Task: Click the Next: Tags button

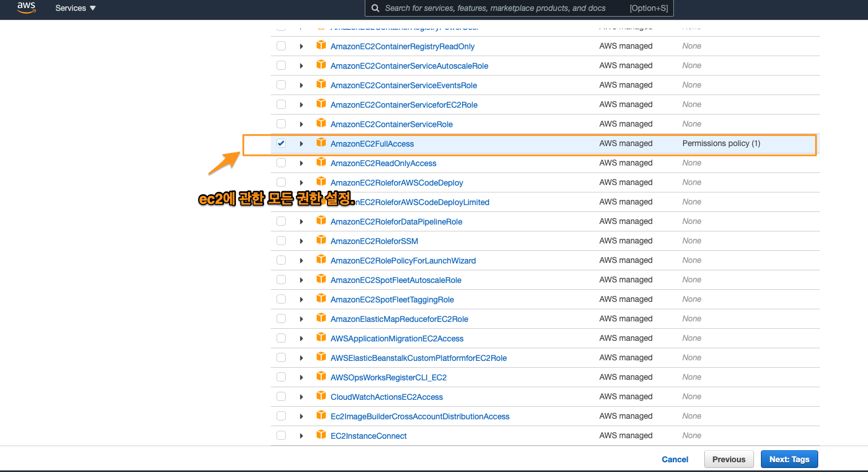Action: click(788, 459)
